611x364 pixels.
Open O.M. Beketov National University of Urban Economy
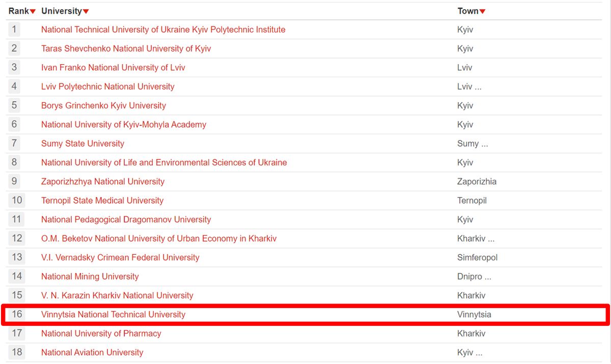click(x=159, y=238)
